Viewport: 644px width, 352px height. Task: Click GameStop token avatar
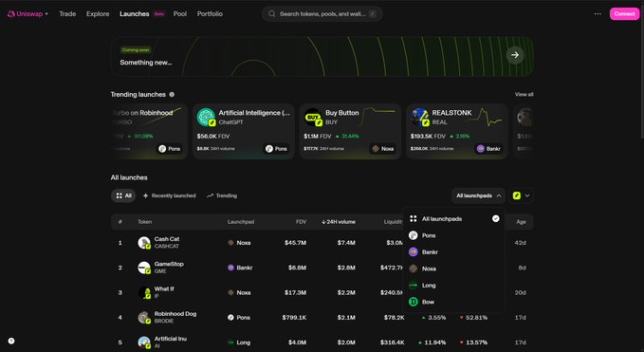(x=144, y=268)
